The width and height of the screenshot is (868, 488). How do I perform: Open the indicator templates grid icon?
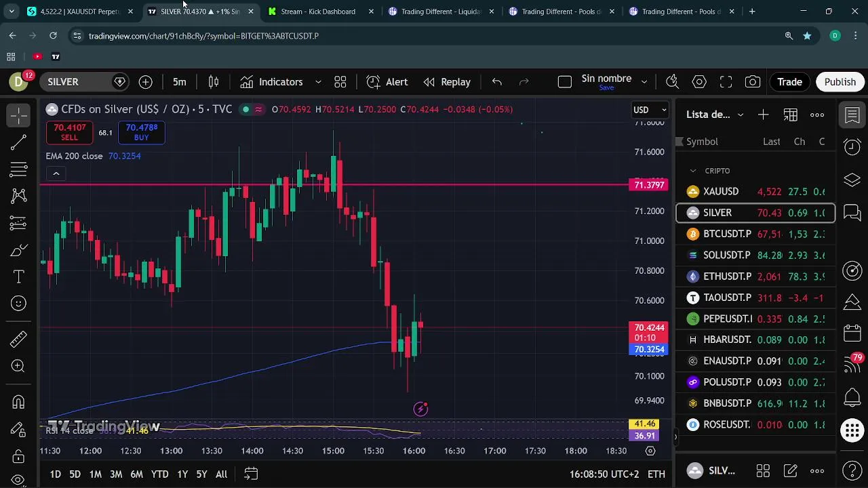(340, 82)
